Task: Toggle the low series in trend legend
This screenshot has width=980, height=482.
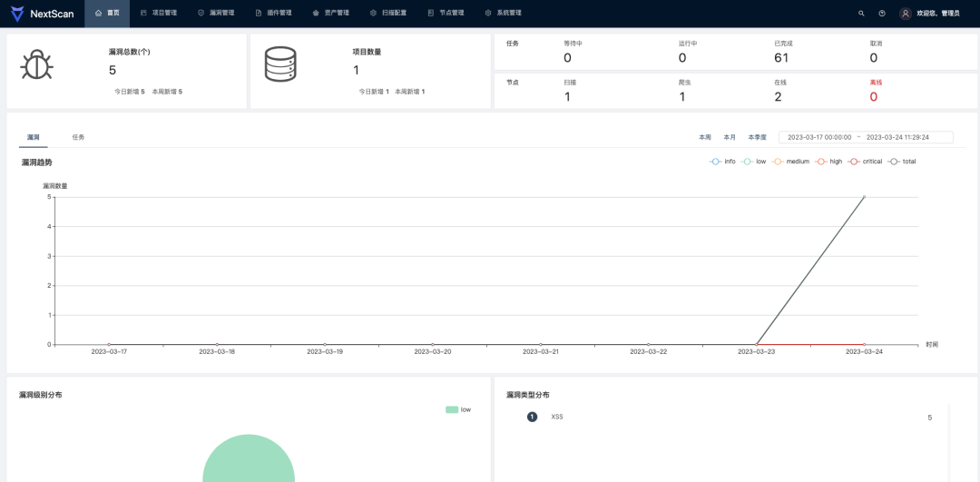Action: [x=754, y=162]
